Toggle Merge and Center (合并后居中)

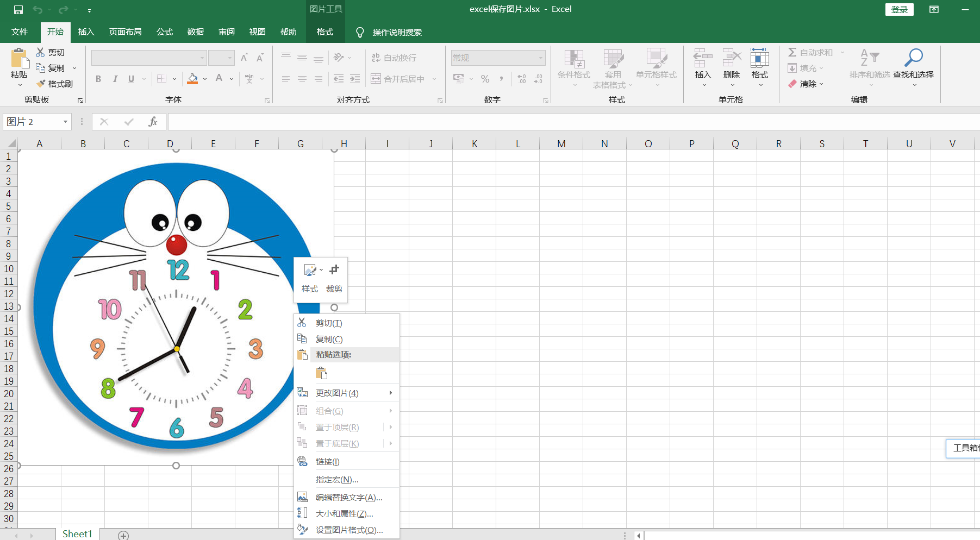398,79
